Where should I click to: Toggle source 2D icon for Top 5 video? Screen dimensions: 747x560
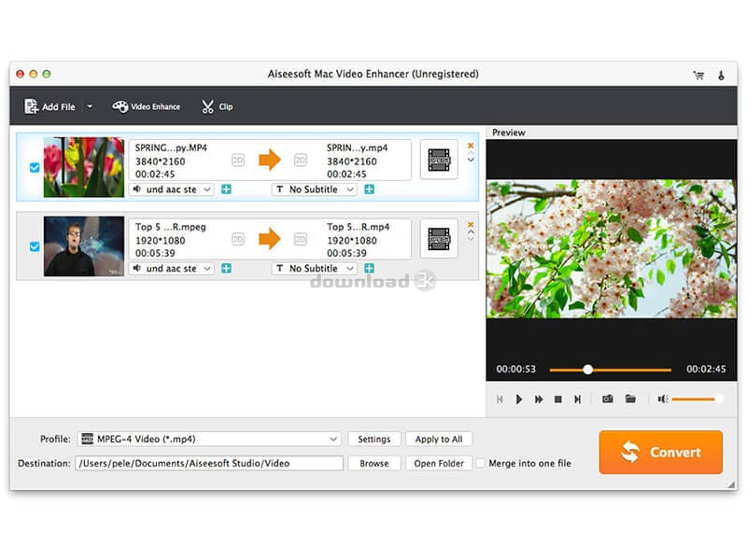point(238,239)
